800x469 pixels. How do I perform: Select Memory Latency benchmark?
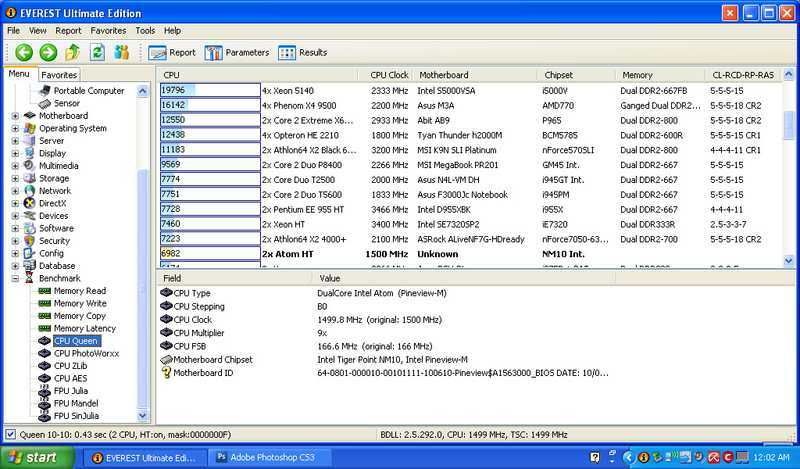coord(85,329)
